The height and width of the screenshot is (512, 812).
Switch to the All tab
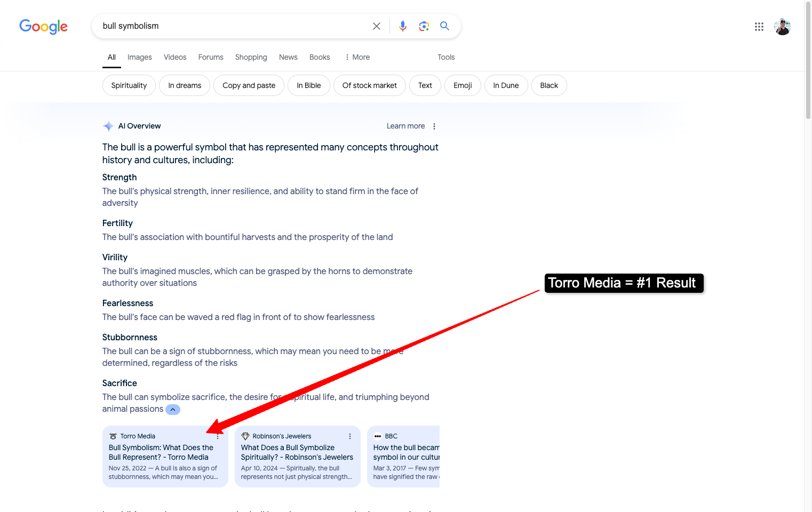(112, 57)
